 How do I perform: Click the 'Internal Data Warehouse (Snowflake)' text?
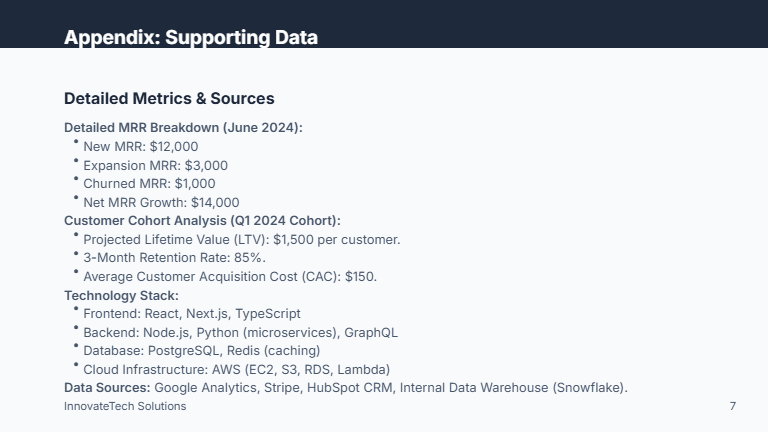(x=513, y=387)
